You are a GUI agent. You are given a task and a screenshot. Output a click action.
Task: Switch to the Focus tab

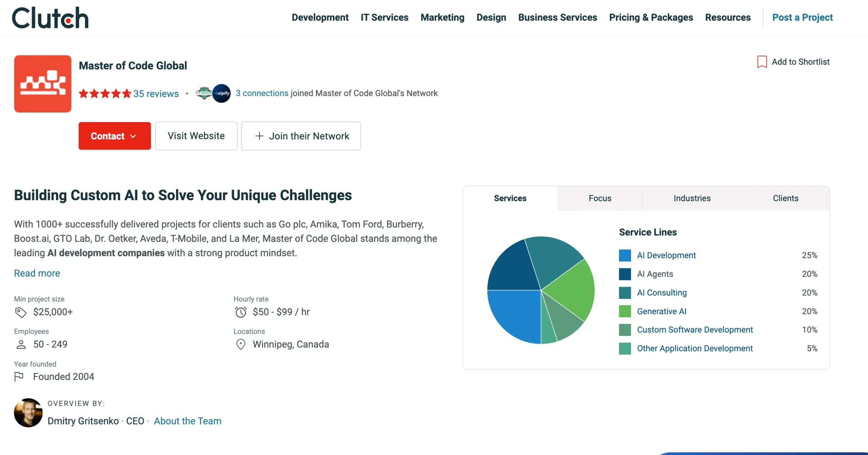click(x=600, y=198)
